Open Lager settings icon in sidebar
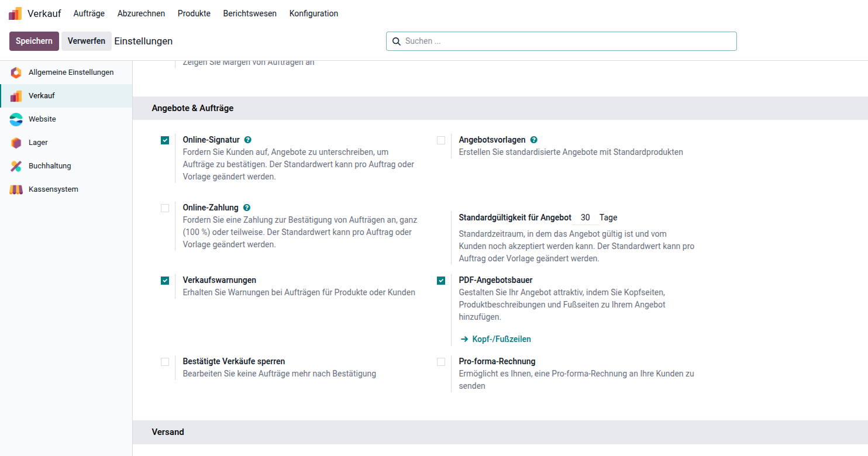868x456 pixels. pos(16,143)
